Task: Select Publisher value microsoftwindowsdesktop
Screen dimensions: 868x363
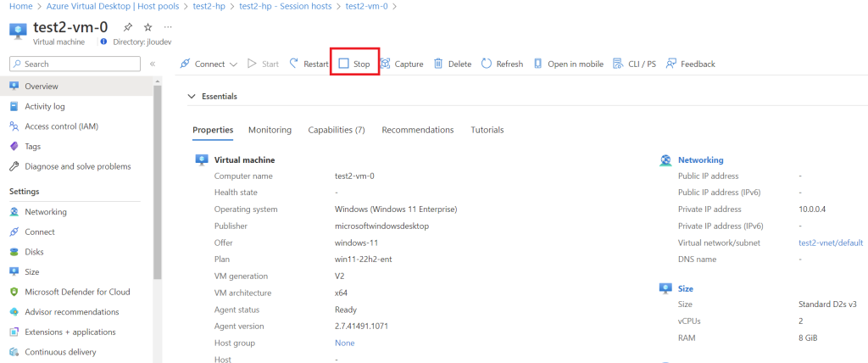Action: coord(382,226)
